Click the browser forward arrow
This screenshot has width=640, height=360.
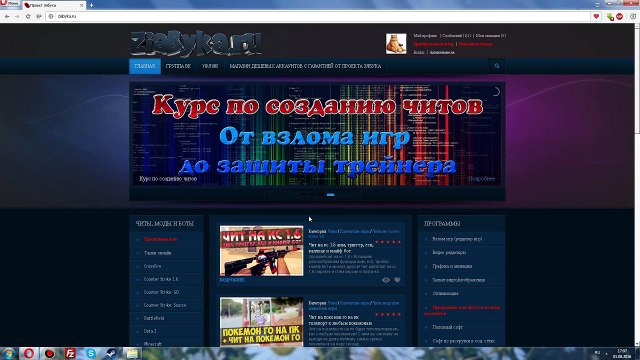[x=17, y=16]
